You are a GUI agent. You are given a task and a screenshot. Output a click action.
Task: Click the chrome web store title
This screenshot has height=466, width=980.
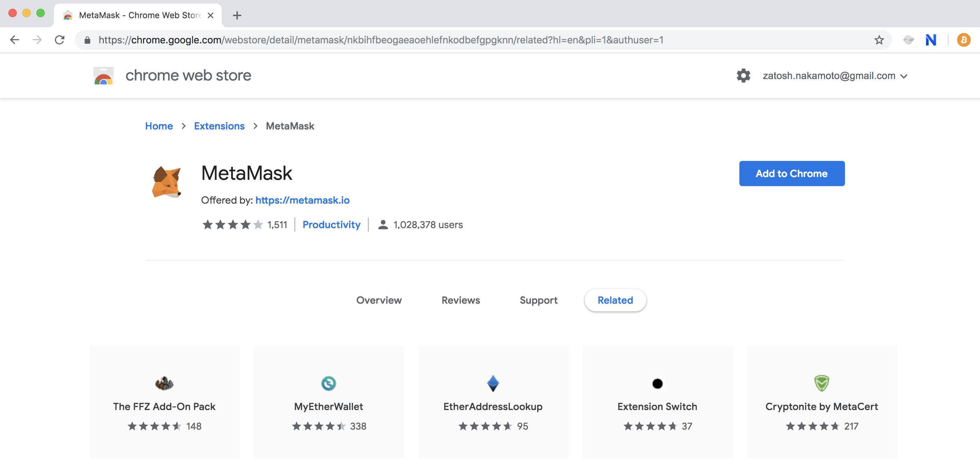tap(188, 75)
